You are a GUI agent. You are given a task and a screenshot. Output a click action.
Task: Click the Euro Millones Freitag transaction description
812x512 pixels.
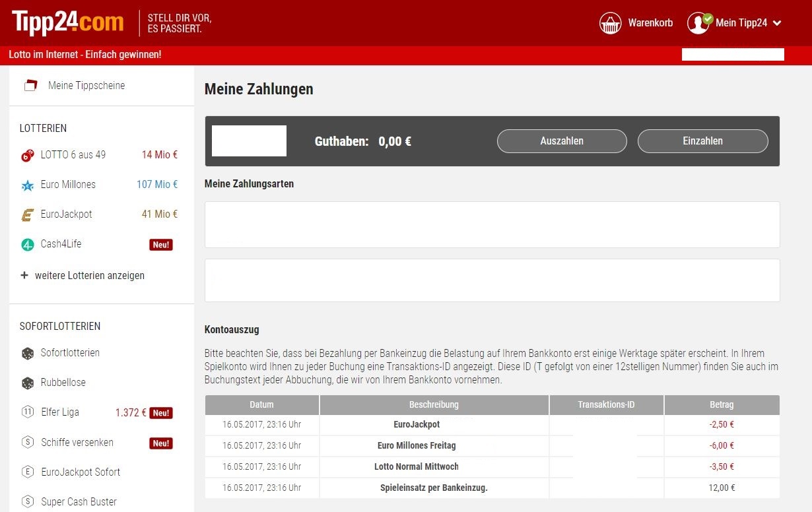[x=417, y=445]
